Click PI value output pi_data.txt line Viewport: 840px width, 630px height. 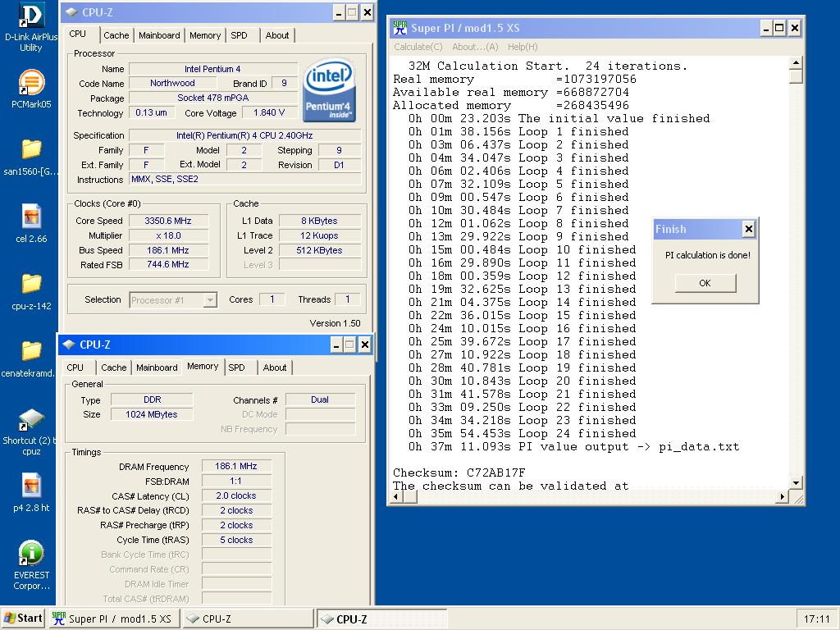(x=573, y=447)
